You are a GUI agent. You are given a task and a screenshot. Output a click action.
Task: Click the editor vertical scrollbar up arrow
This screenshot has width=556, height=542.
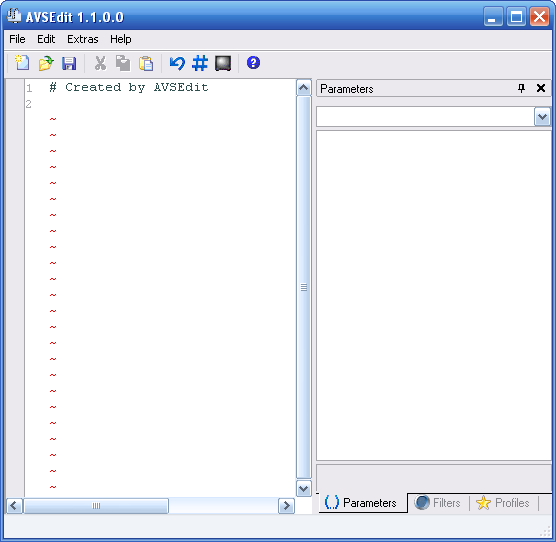pos(304,88)
